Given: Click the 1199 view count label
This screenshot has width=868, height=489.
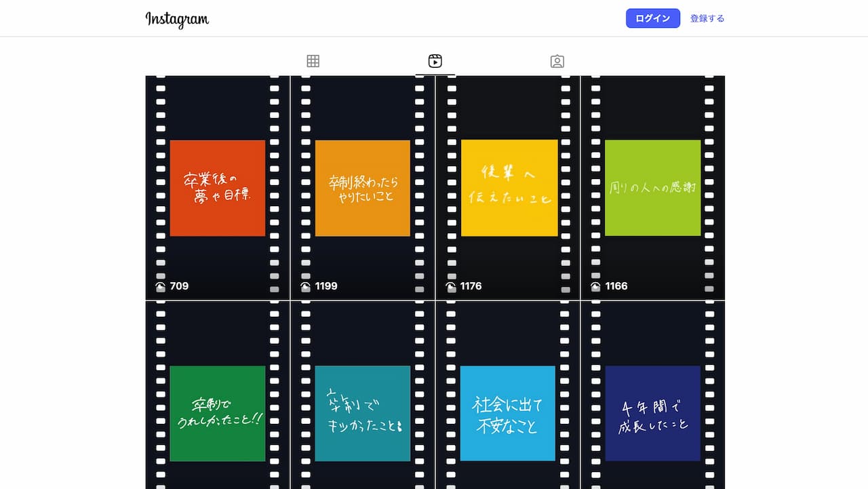Looking at the screenshot, I should coord(326,286).
